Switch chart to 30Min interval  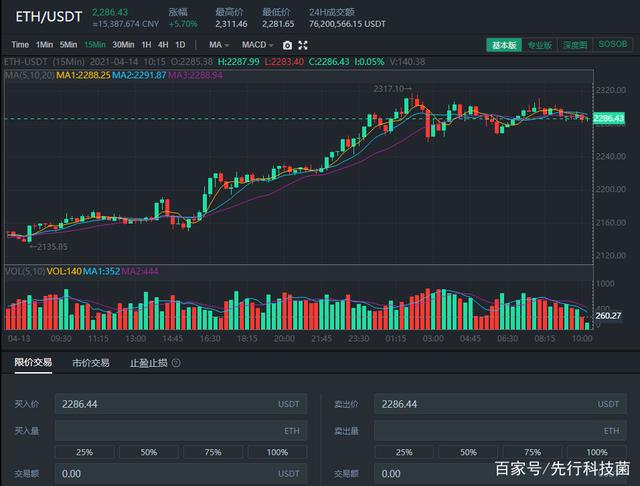click(123, 45)
